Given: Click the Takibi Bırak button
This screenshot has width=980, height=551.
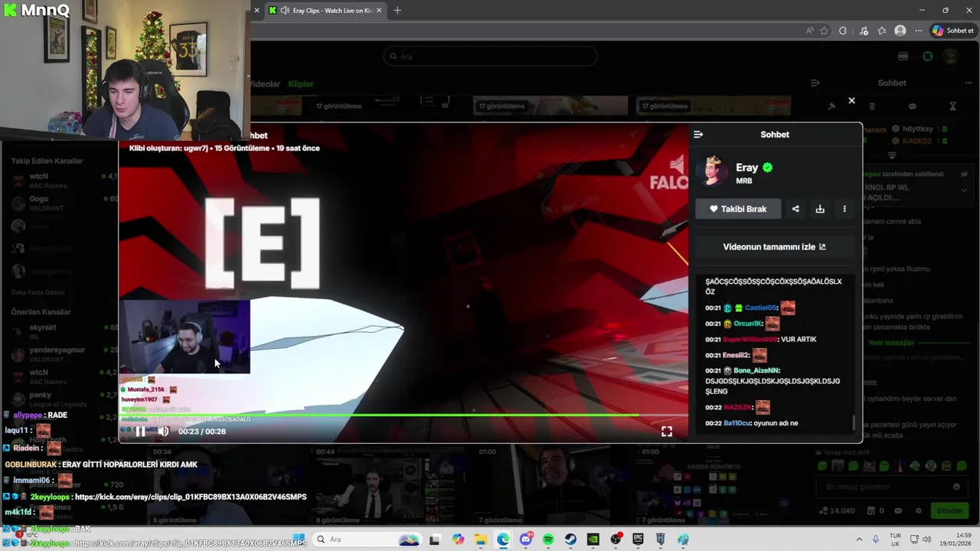Looking at the screenshot, I should pos(738,209).
